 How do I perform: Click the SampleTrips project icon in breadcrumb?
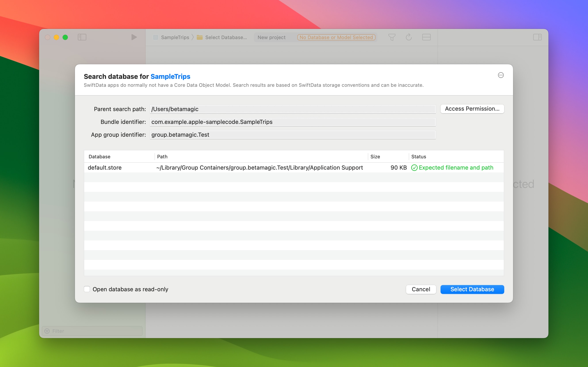[155, 37]
